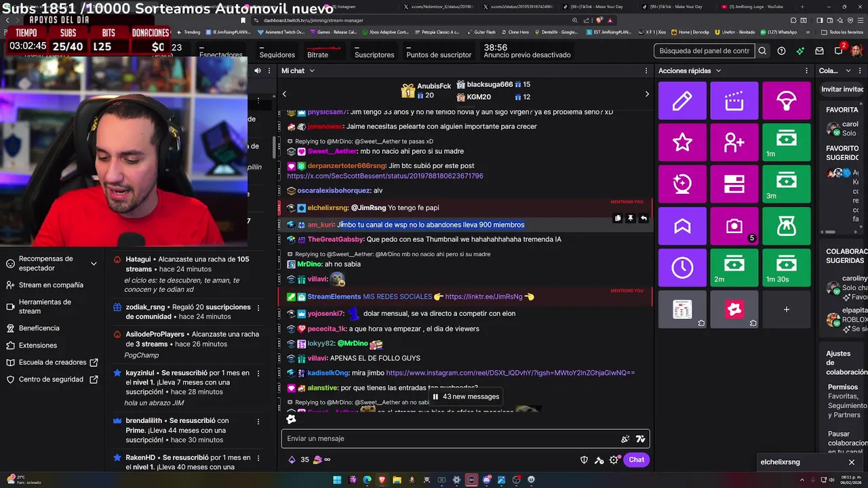
Task: Click the rewind-star quick action tile
Action: pos(682,184)
